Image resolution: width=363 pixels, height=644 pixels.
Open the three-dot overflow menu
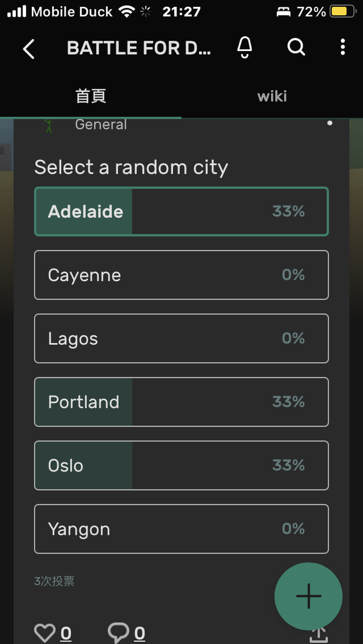pyautogui.click(x=342, y=48)
